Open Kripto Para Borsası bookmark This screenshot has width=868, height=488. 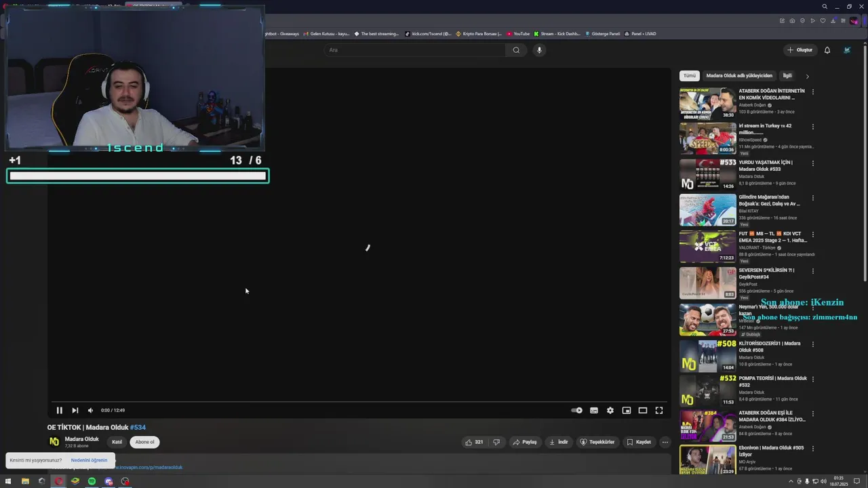point(479,34)
